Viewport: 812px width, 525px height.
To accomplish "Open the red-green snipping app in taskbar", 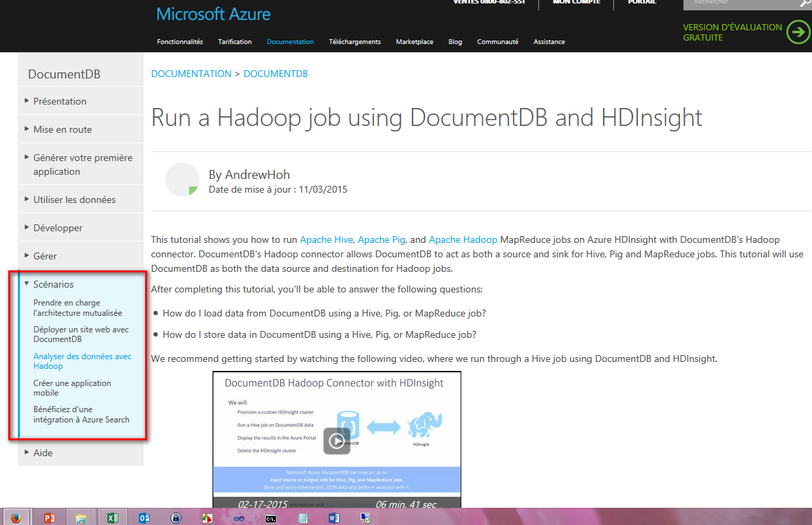I will pos(207,517).
